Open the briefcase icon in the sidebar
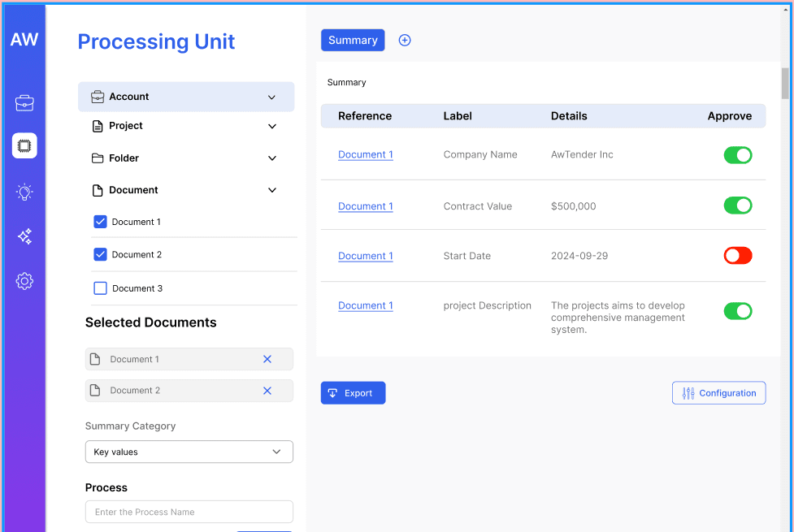Viewport: 794px width, 532px height. tap(24, 103)
